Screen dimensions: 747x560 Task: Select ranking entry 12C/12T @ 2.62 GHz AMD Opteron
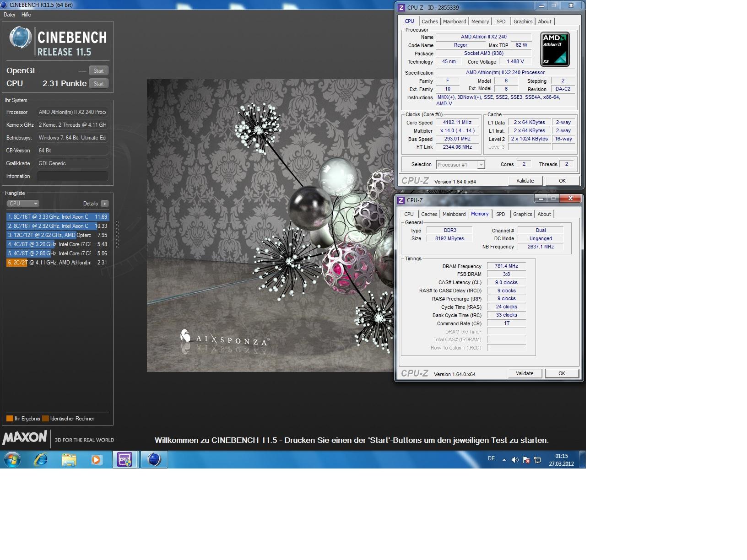[x=58, y=235]
